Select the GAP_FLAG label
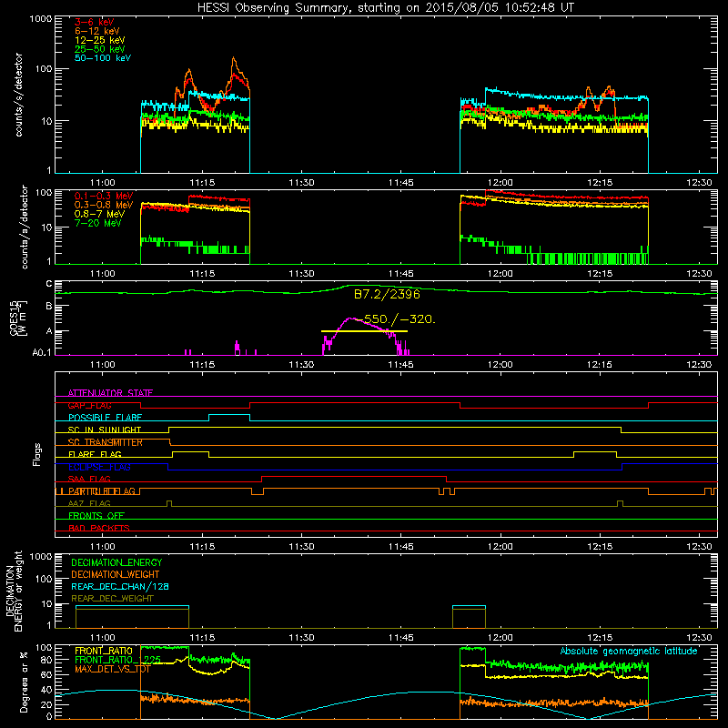The image size is (728, 728). [89, 405]
